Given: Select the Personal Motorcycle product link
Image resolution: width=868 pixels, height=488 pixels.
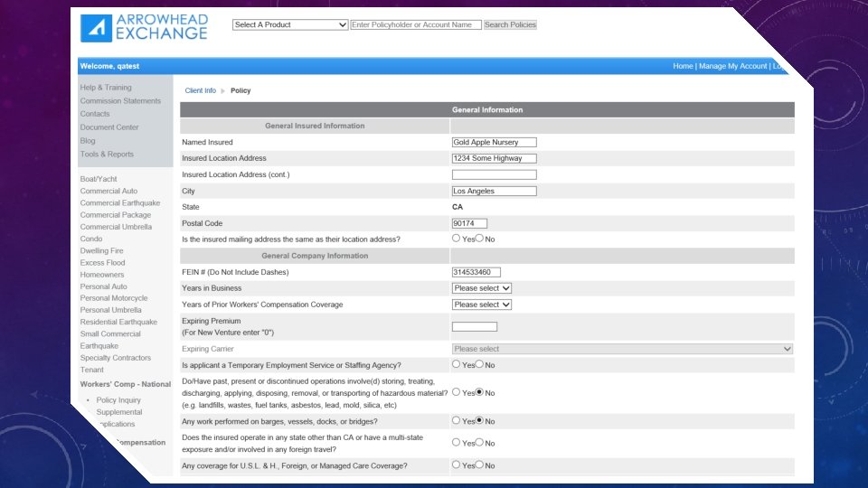Looking at the screenshot, I should coord(114,298).
